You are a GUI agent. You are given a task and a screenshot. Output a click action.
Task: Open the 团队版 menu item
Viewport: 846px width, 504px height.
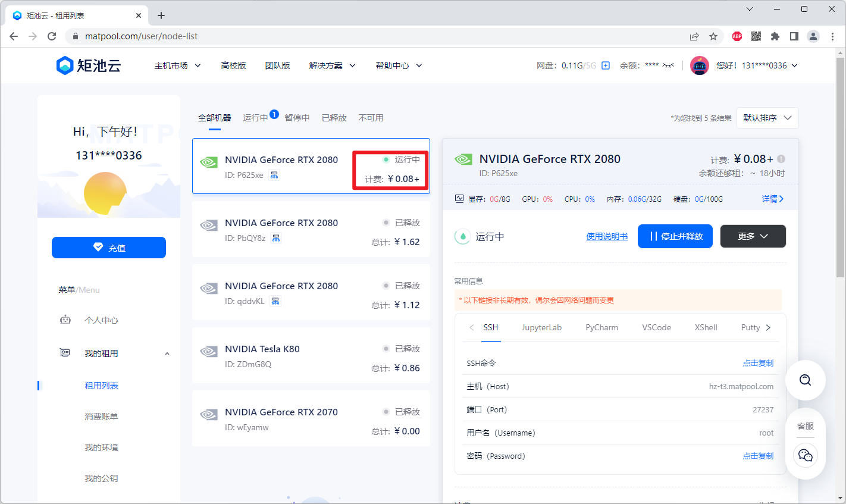[x=278, y=65]
